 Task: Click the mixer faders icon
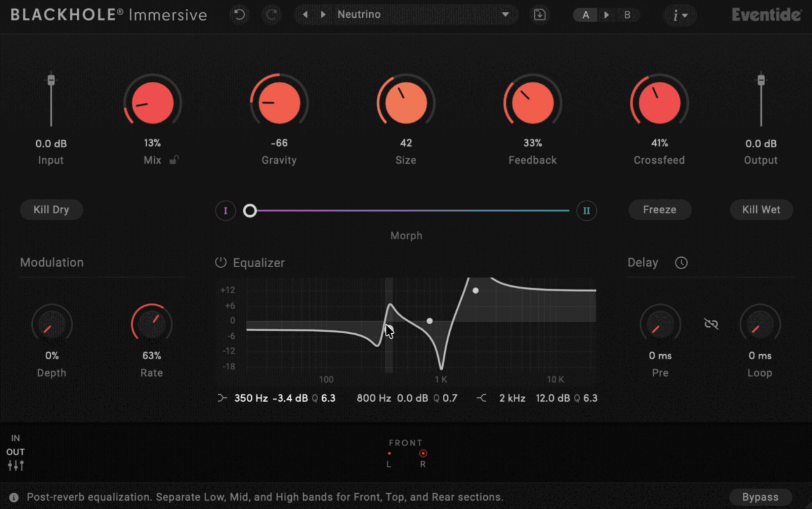(16, 466)
